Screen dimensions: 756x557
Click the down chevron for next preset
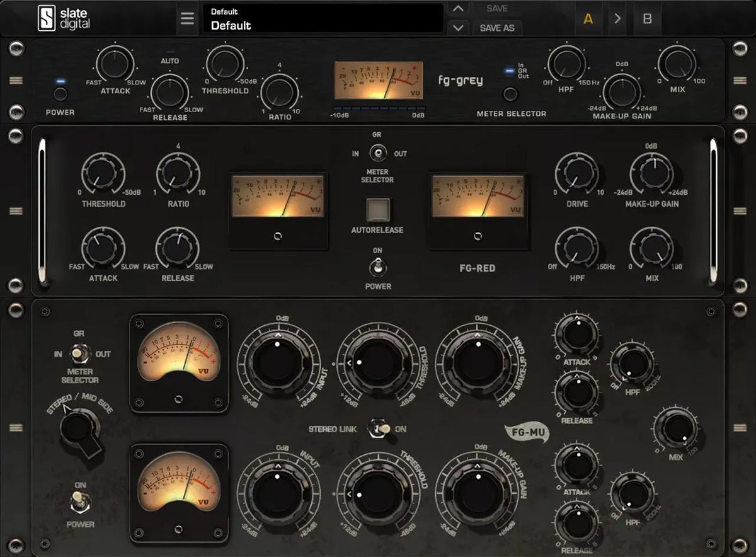pyautogui.click(x=458, y=26)
